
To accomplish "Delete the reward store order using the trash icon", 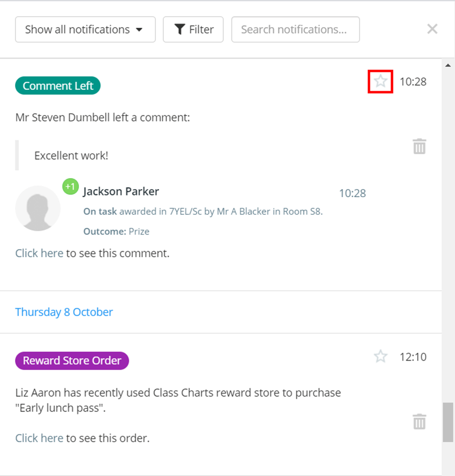I will tap(419, 422).
